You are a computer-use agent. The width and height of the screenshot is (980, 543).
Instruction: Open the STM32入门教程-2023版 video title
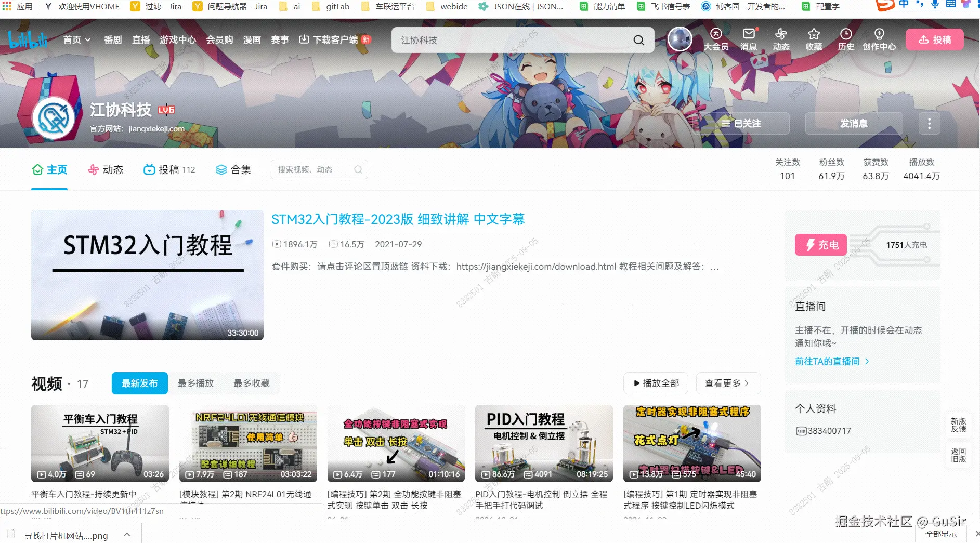[398, 219]
